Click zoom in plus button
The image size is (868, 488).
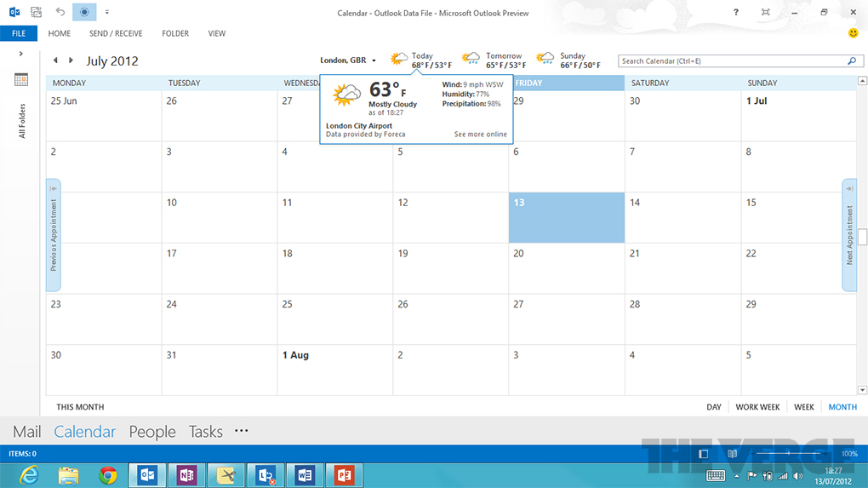(x=825, y=454)
